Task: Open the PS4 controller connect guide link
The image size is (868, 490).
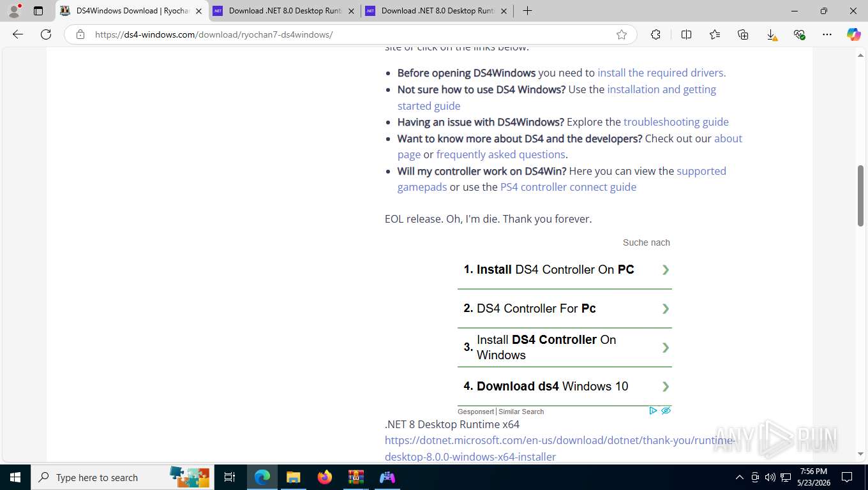Action: [x=568, y=187]
